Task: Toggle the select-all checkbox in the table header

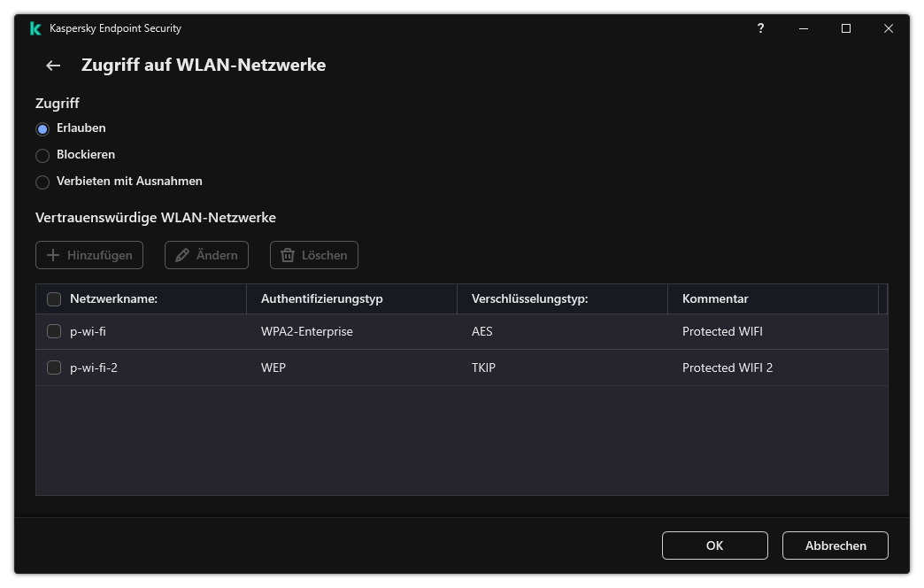Action: (x=54, y=298)
